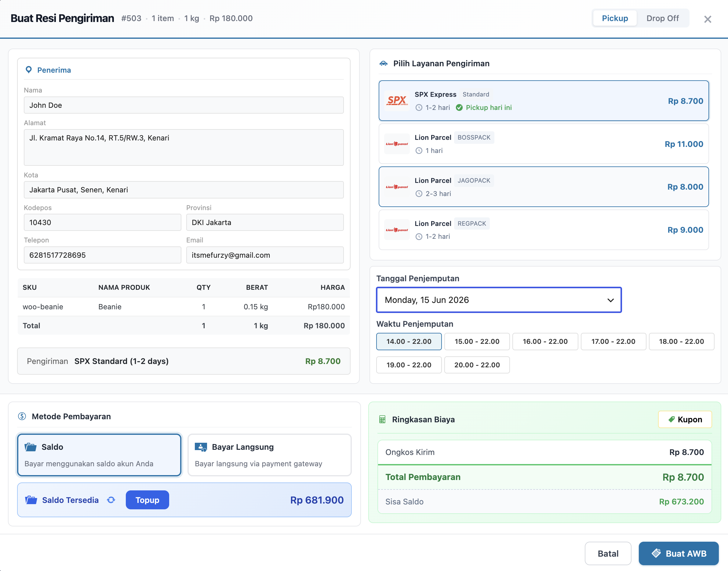Viewport: 728px width, 571px height.
Task: Click the Topup button
Action: 147,500
